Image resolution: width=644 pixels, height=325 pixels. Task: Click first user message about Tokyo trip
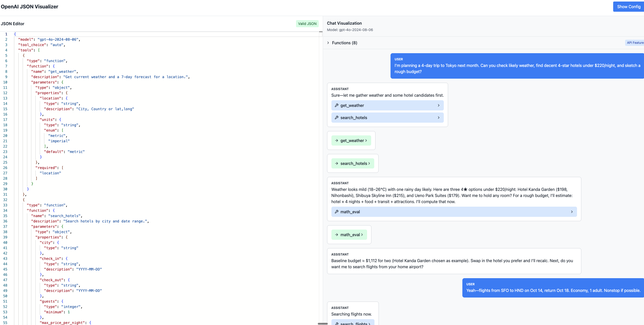[517, 66]
